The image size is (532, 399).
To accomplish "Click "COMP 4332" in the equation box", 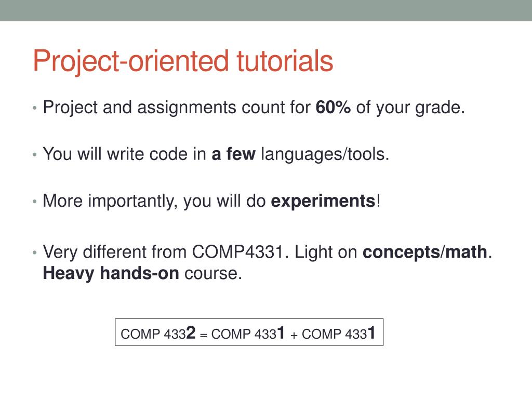I will point(157,334).
